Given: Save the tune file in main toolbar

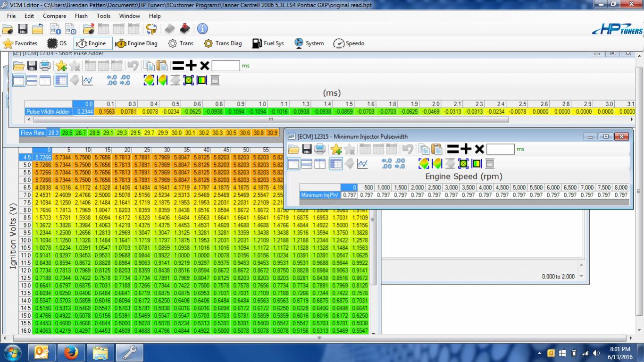Looking at the screenshot, I should [23, 29].
